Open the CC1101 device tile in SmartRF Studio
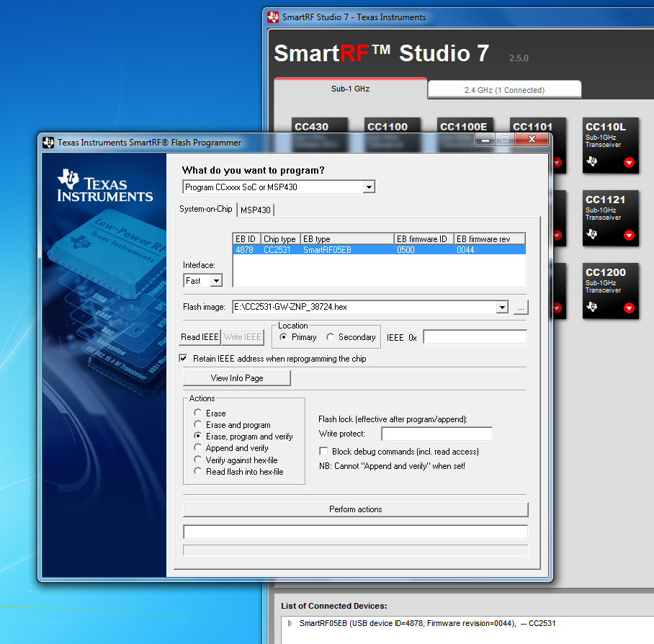This screenshot has height=644, width=654. point(537,125)
